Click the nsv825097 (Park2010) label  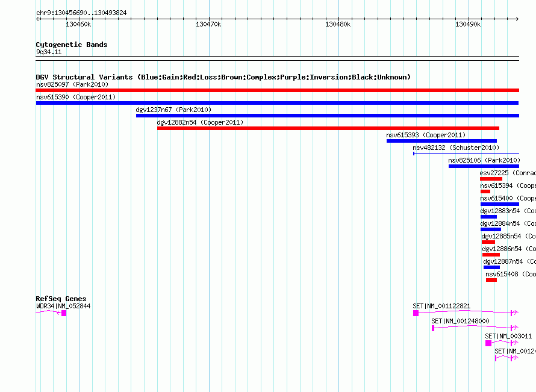[72, 84]
